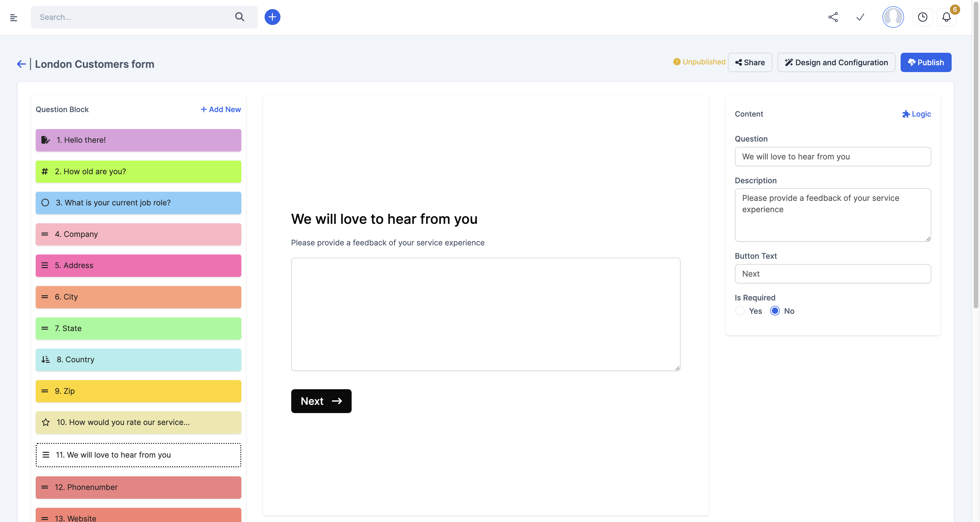
Task: Click the blue plus create button
Action: [273, 17]
